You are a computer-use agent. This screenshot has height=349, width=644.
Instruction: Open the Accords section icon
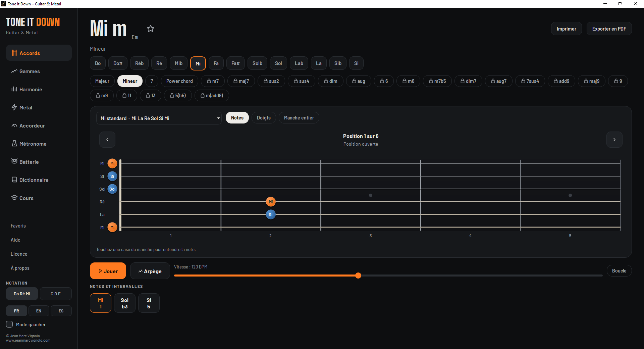point(14,53)
